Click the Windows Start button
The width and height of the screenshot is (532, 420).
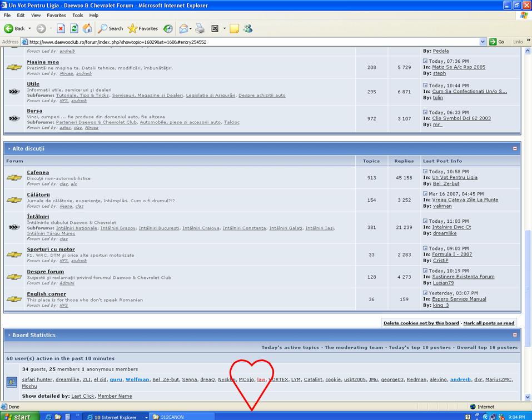19,416
